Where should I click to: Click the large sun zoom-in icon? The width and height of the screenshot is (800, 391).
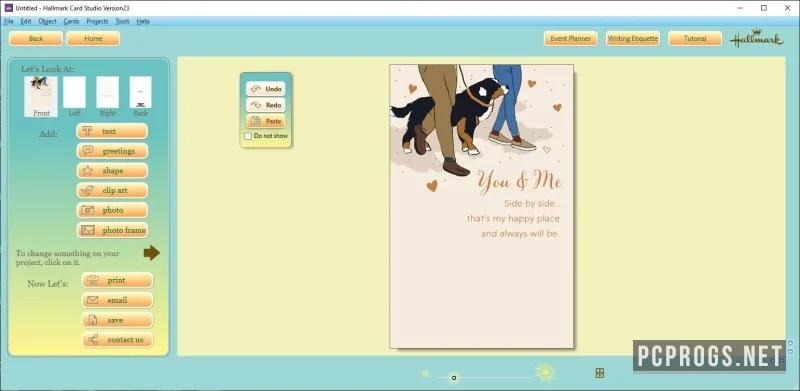click(x=545, y=373)
